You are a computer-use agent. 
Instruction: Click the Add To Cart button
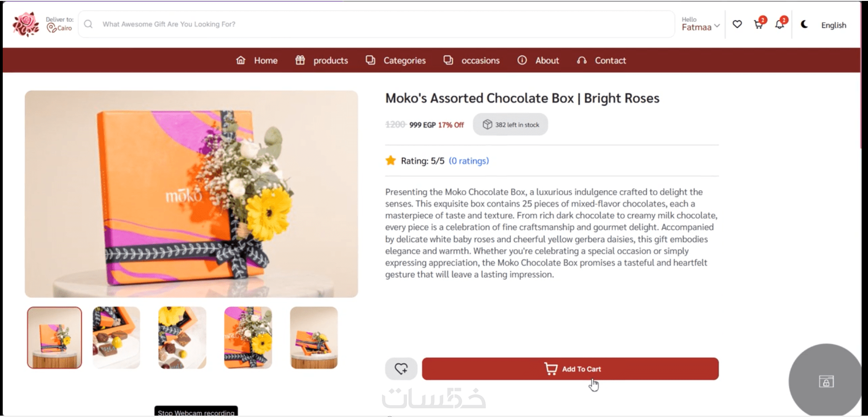pyautogui.click(x=570, y=369)
